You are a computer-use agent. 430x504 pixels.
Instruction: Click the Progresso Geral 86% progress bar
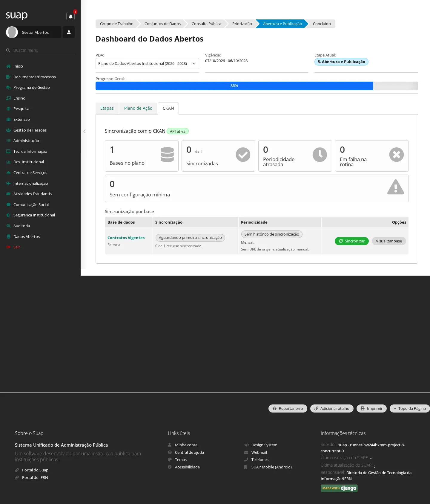(257, 86)
